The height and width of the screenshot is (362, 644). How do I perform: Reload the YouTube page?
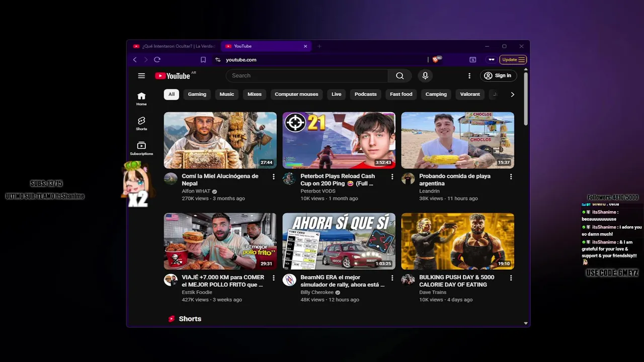[157, 59]
